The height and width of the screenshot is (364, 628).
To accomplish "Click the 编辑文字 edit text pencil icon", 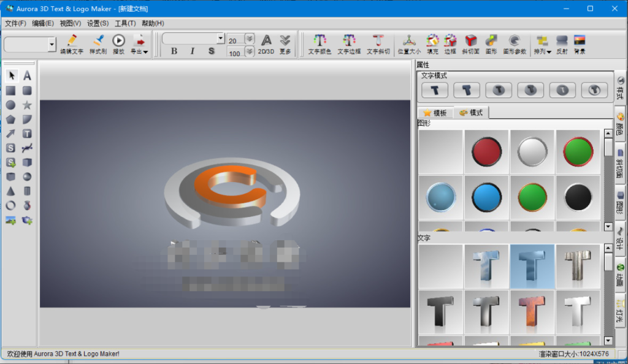I will [x=72, y=44].
